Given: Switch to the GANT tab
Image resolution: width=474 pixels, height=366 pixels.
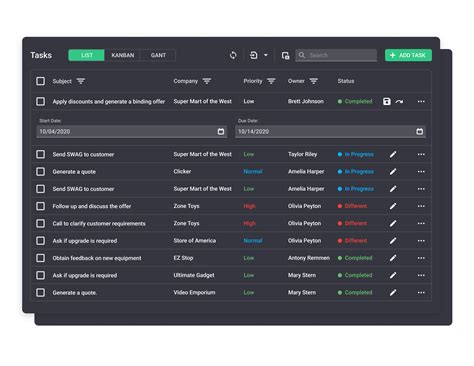Looking at the screenshot, I should pos(158,55).
